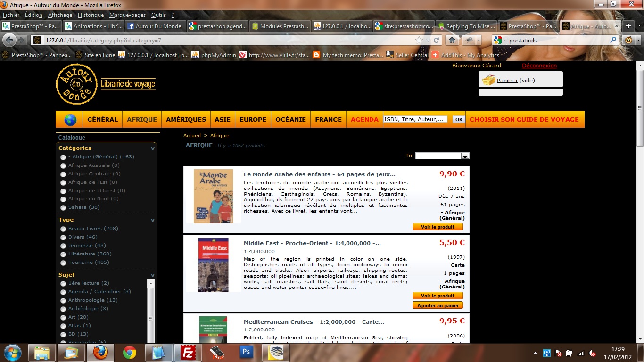
Task: Open Seller Central Amazon bookmark
Action: [x=407, y=55]
